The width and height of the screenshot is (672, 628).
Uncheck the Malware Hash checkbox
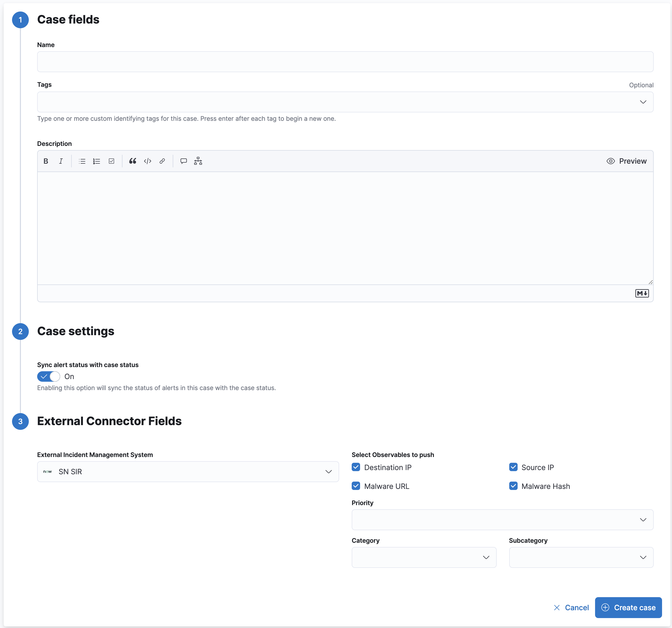[513, 486]
